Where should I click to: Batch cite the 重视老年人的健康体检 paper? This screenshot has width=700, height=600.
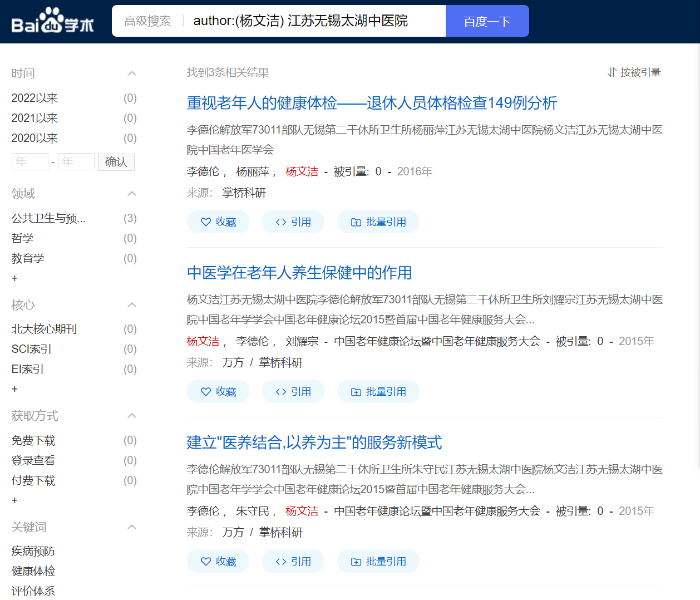tap(378, 222)
